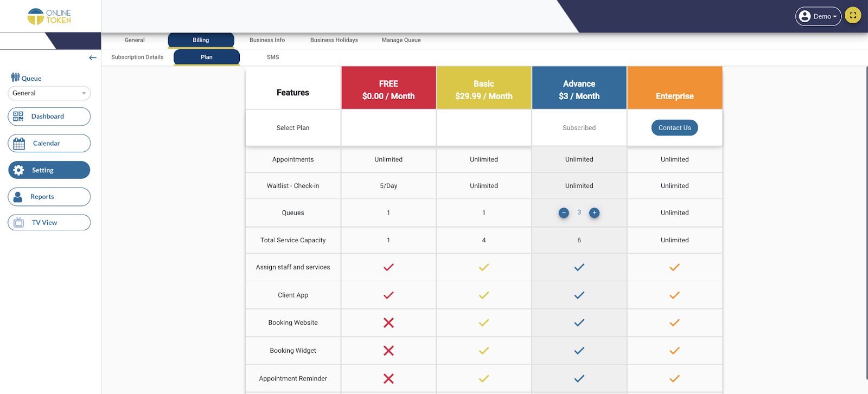Open the SMS sub-tab
Screen dimensions: 868x394
pyautogui.click(x=273, y=57)
